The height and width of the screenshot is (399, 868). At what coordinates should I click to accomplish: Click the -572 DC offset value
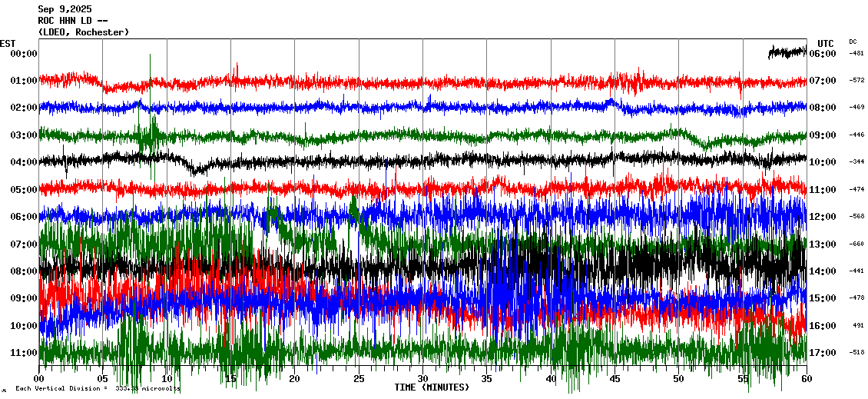(x=856, y=81)
